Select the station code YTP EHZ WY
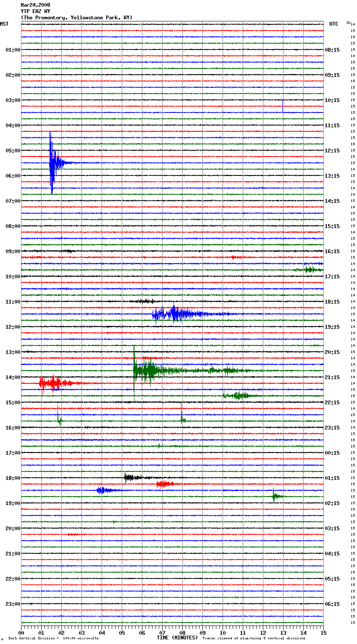Image resolution: width=357 pixels, height=644 pixels. pyautogui.click(x=35, y=11)
